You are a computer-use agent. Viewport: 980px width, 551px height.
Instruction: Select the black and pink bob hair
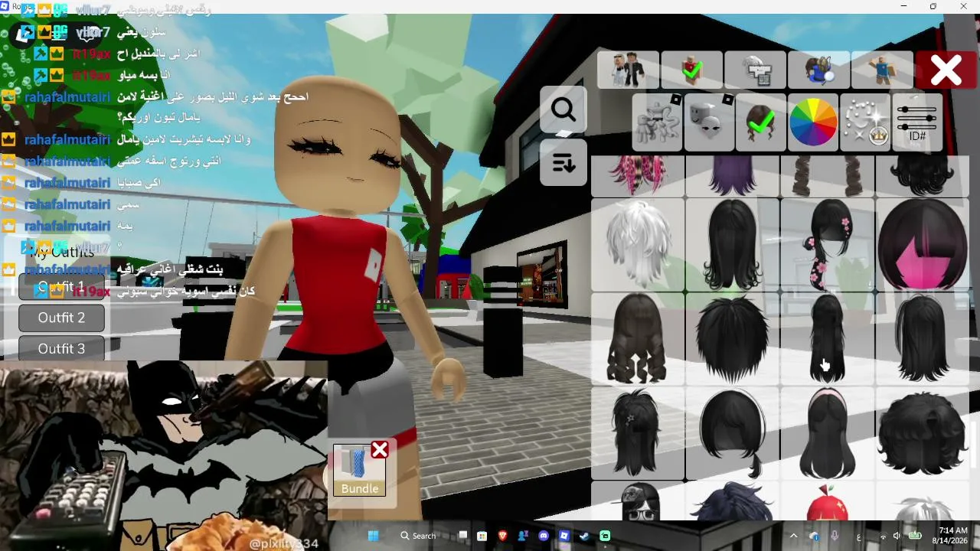tap(923, 244)
